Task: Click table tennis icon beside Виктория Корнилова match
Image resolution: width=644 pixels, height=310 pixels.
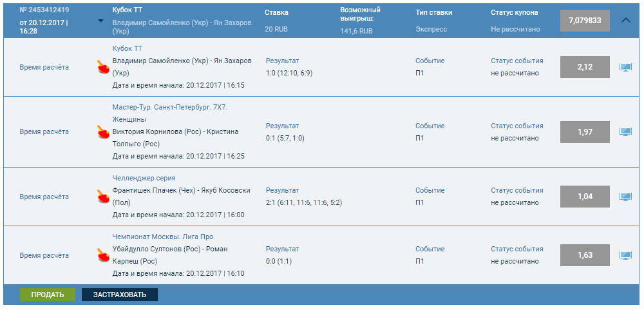Action: [102, 132]
